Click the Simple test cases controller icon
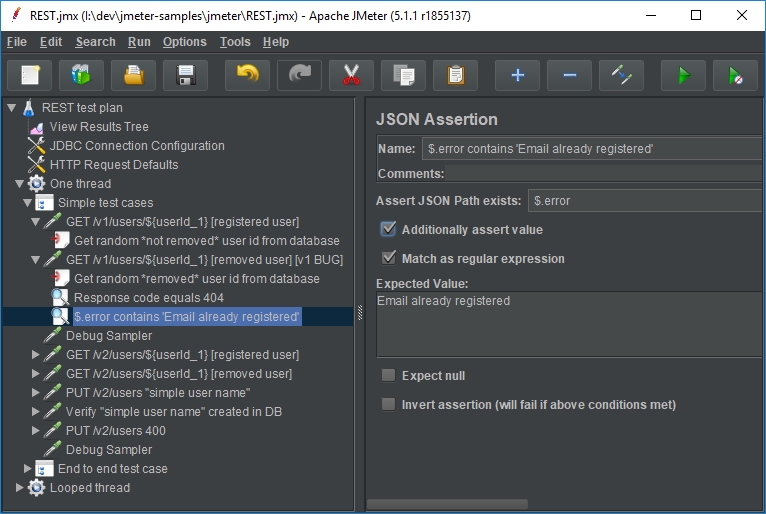The height and width of the screenshot is (514, 766). point(45,203)
